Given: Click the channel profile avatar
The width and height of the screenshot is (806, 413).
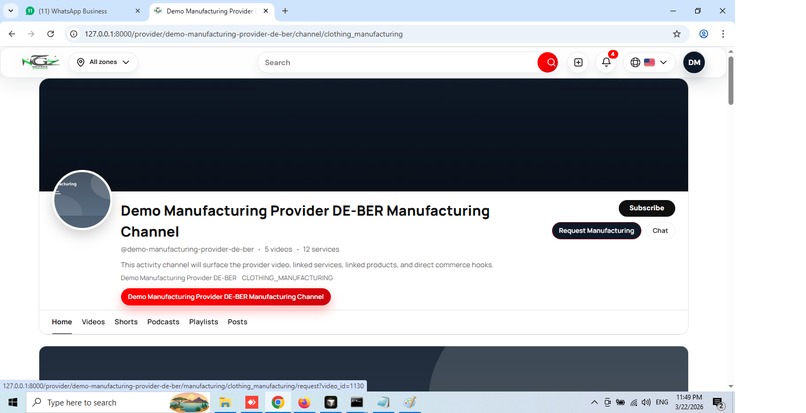Looking at the screenshot, I should pos(82,200).
